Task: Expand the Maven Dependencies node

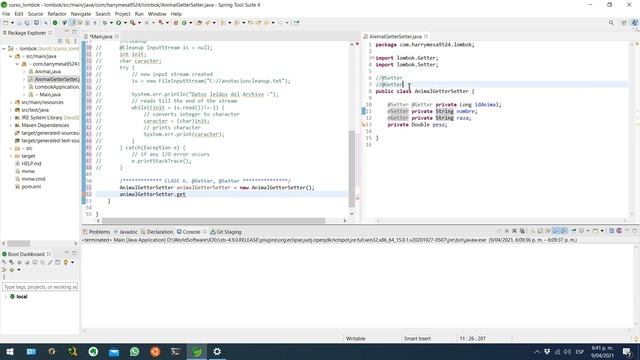Action: (11, 125)
